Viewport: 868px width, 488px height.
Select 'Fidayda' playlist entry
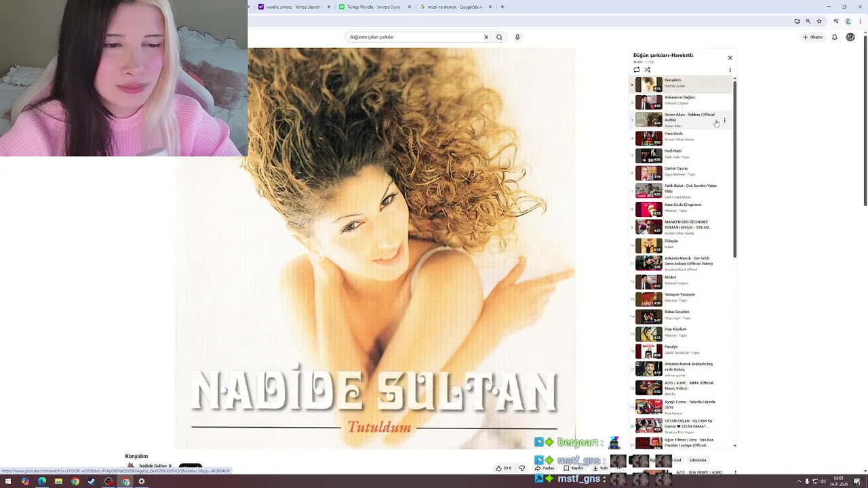[682, 245]
